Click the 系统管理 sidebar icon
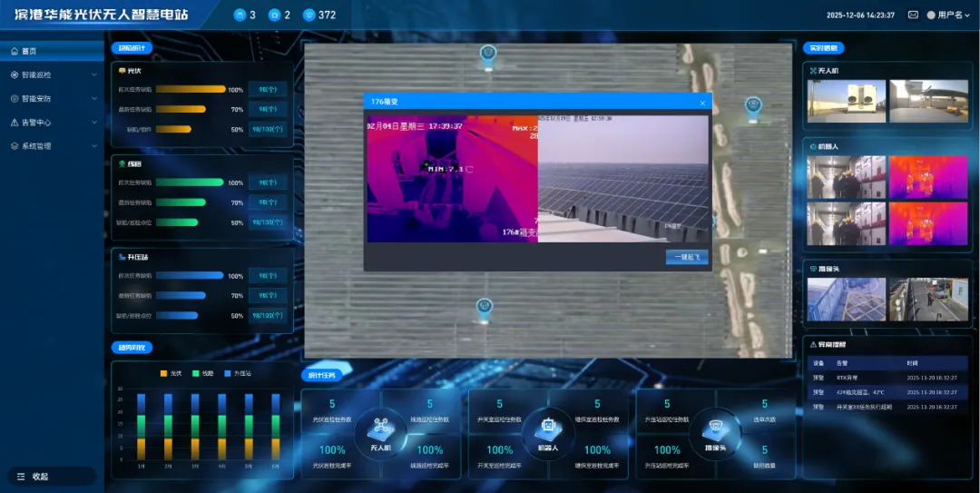 click(15, 146)
